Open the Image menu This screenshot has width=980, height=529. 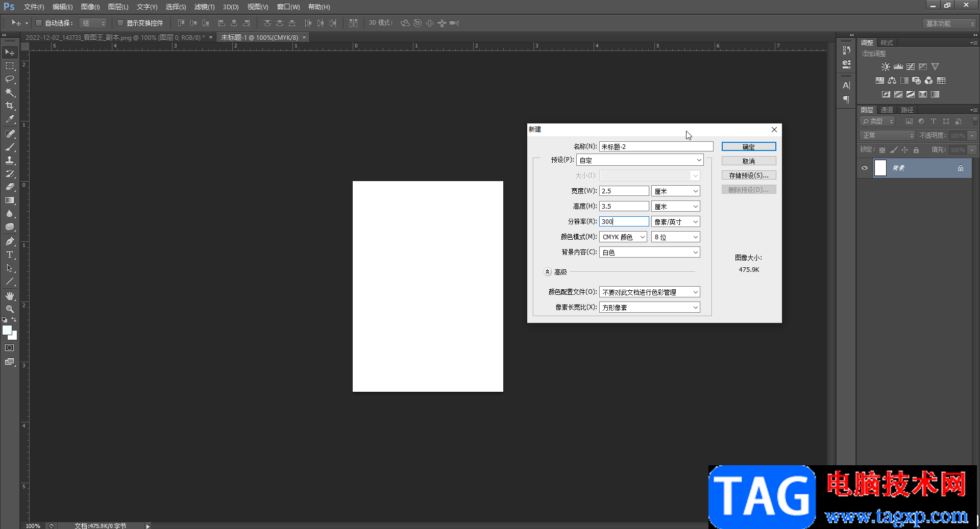coord(90,7)
